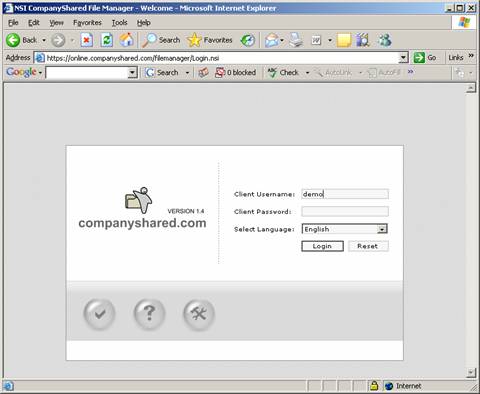Click the Client Password field
The width and height of the screenshot is (480, 394).
345,211
